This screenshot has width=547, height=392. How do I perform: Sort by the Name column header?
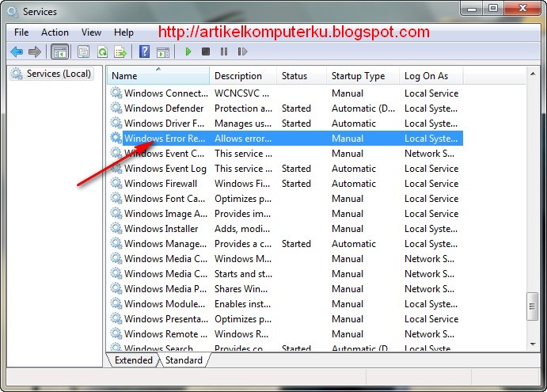[158, 76]
